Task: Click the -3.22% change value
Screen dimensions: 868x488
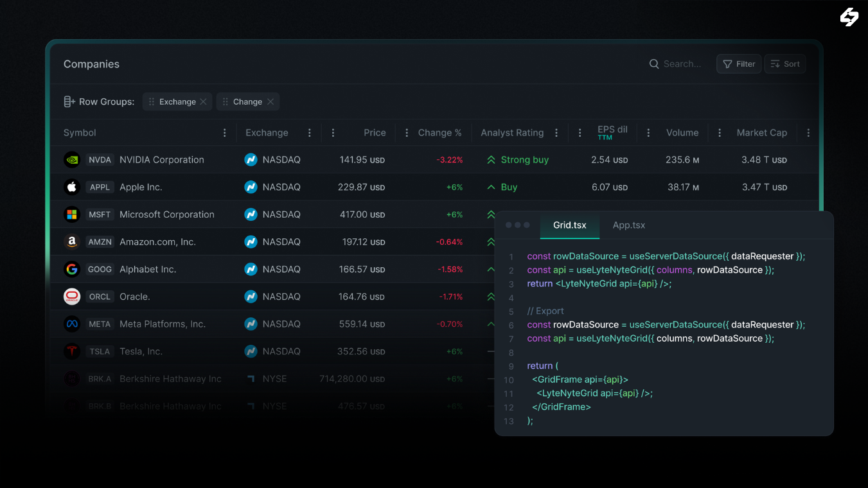Action: pyautogui.click(x=449, y=160)
